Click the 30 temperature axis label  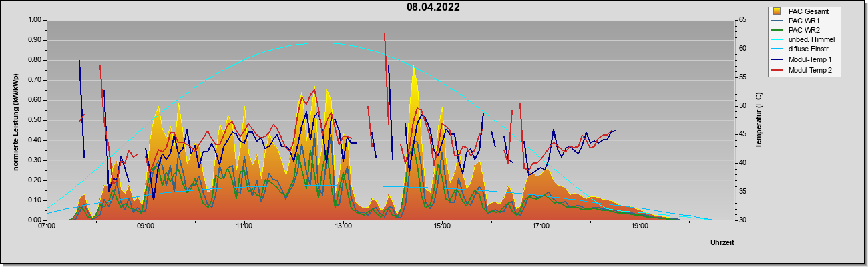[x=724, y=220]
